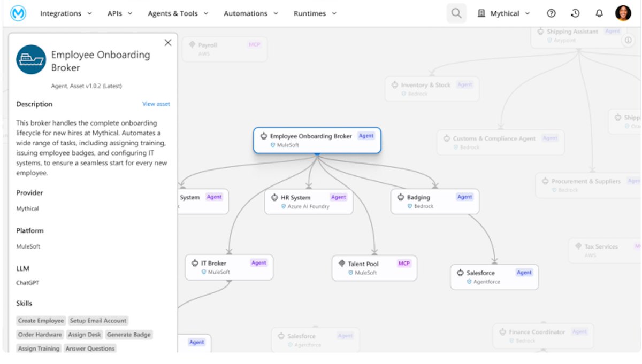Expand the Agents & Tools menu
Viewport: 642px width, 364px height.
[x=178, y=13]
